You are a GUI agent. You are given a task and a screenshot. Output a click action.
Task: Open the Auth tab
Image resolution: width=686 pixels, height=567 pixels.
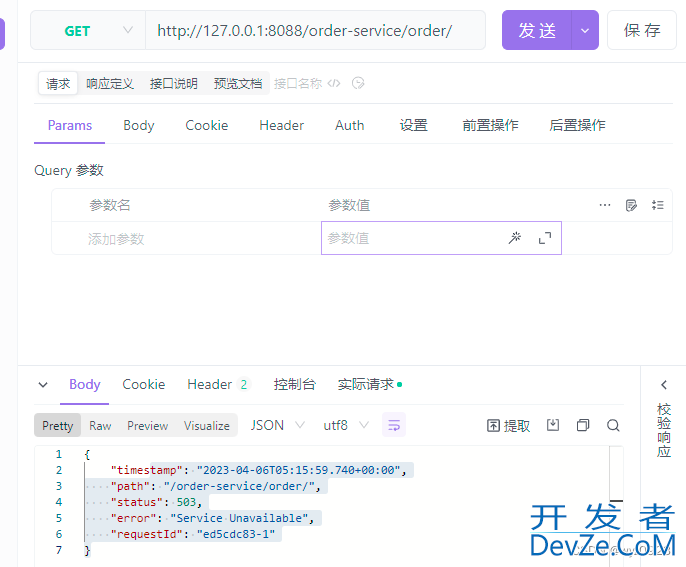[x=350, y=126]
